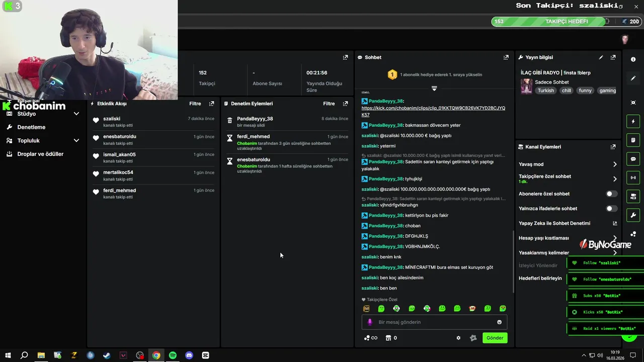Screen dimensions: 644x362
Task: Open Steam from the taskbar
Action: point(107,355)
